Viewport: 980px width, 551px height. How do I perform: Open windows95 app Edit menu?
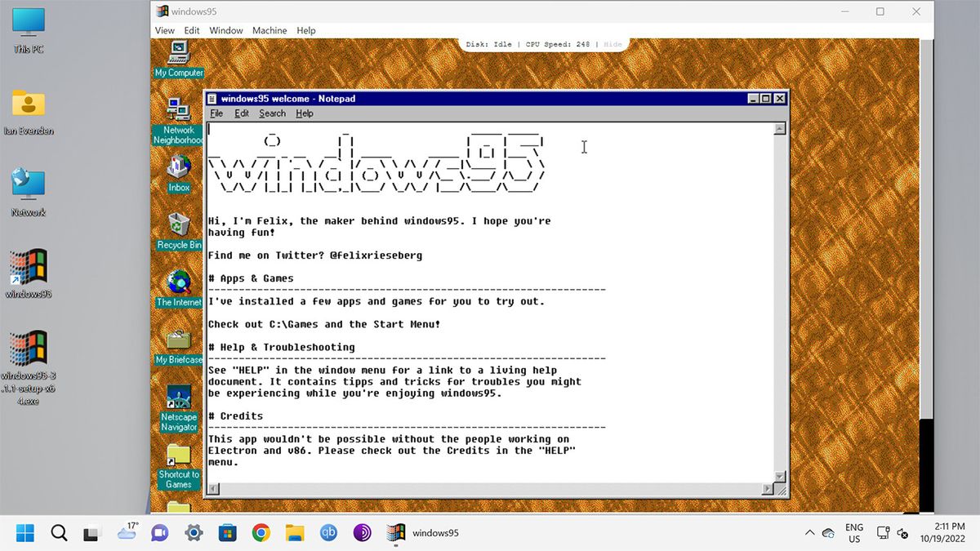[192, 30]
